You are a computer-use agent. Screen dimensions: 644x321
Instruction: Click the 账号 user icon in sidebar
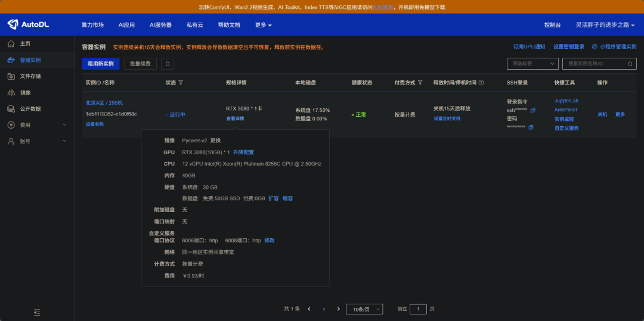pos(11,141)
